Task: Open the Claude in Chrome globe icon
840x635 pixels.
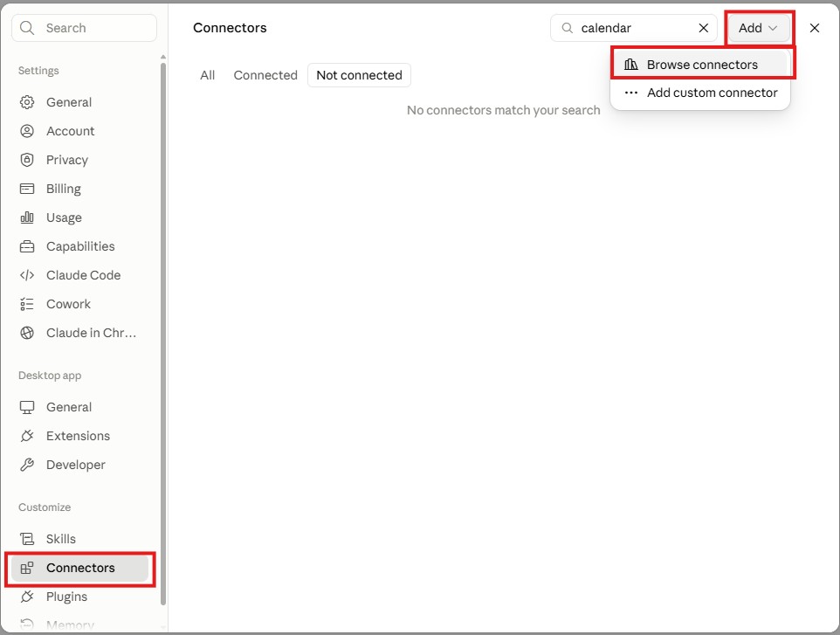Action: pos(27,334)
